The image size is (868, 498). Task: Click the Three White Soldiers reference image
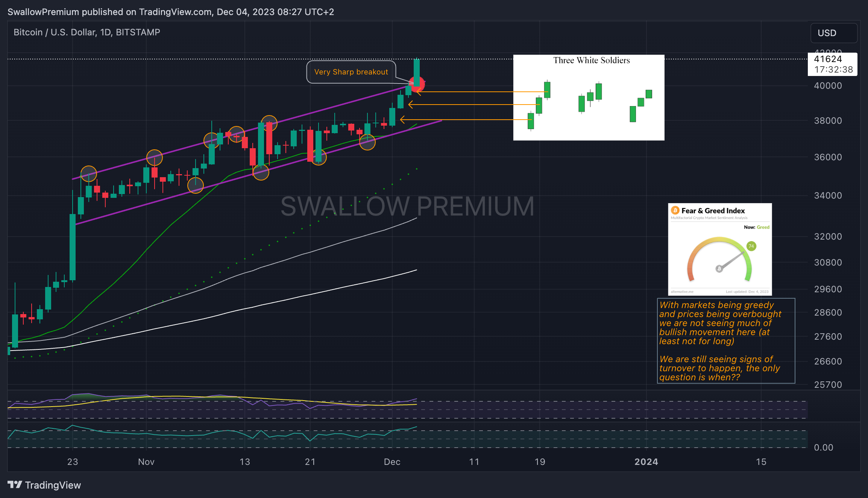coord(589,97)
